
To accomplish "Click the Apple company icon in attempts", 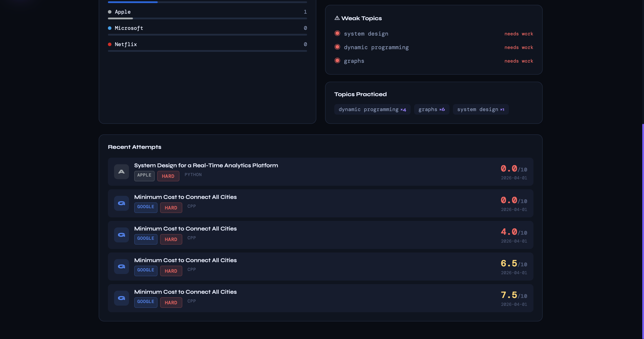I will point(121,172).
